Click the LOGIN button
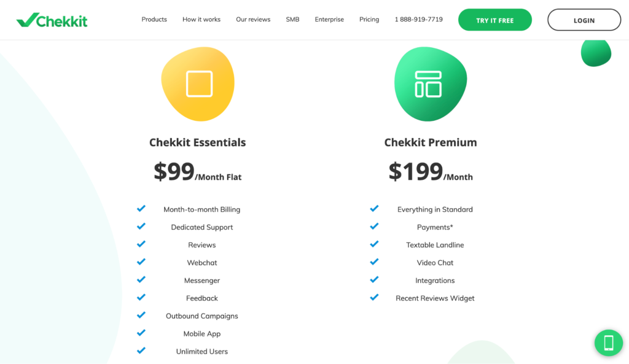This screenshot has height=364, width=629. pos(584,20)
